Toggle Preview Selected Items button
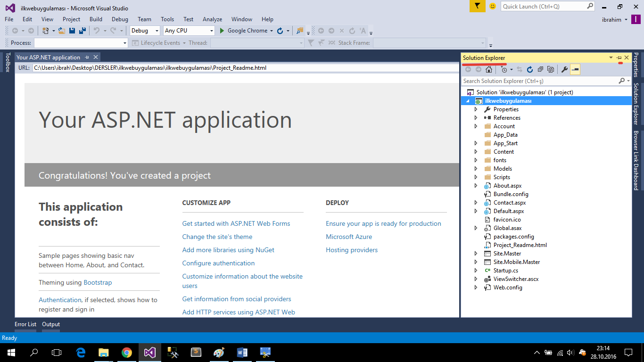The width and height of the screenshot is (644, 362). [x=575, y=69]
